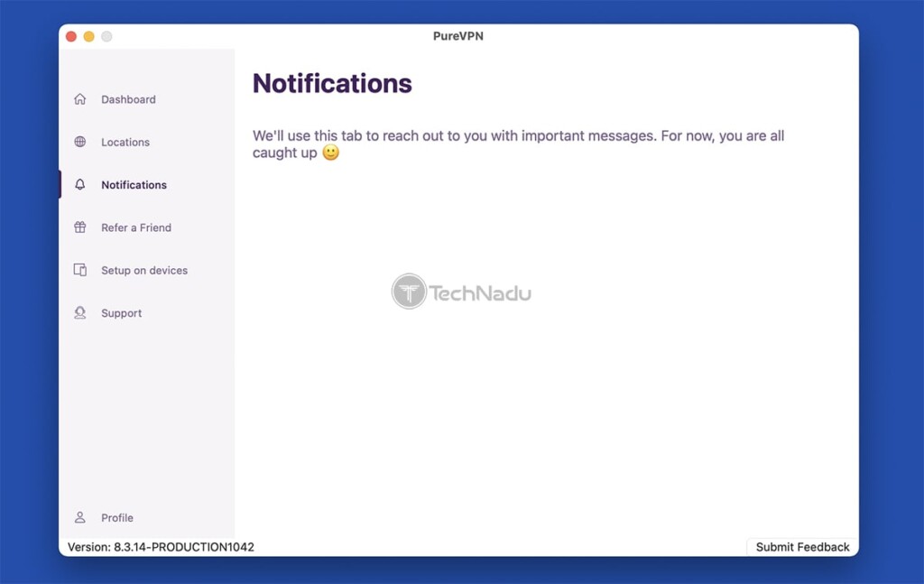This screenshot has height=584, width=924.
Task: Click the Setup on devices icon
Action: [80, 270]
